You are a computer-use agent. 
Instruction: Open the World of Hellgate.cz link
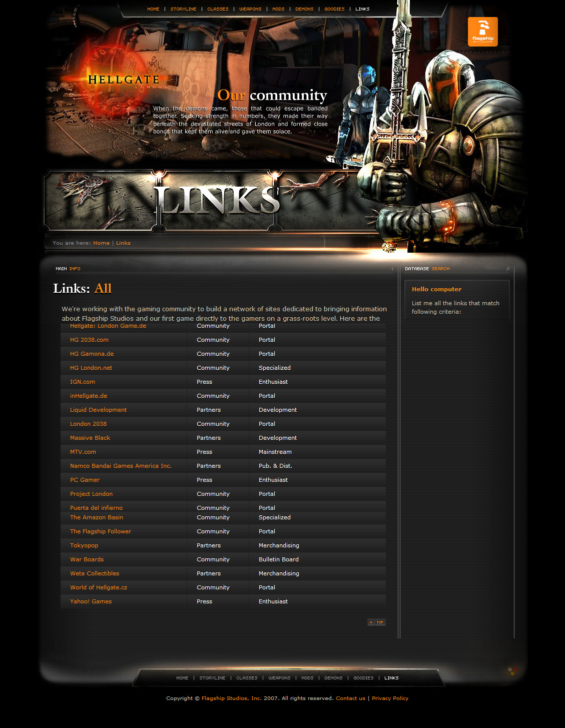coord(99,587)
